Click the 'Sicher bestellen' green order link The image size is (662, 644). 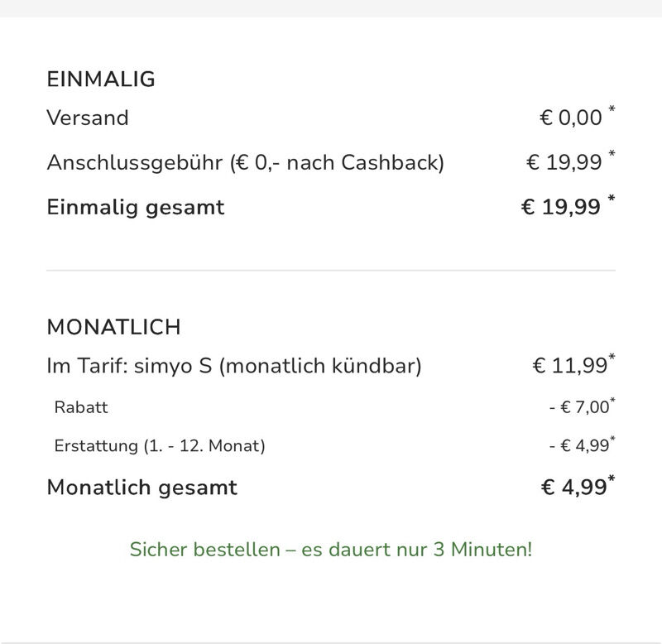coord(331,550)
